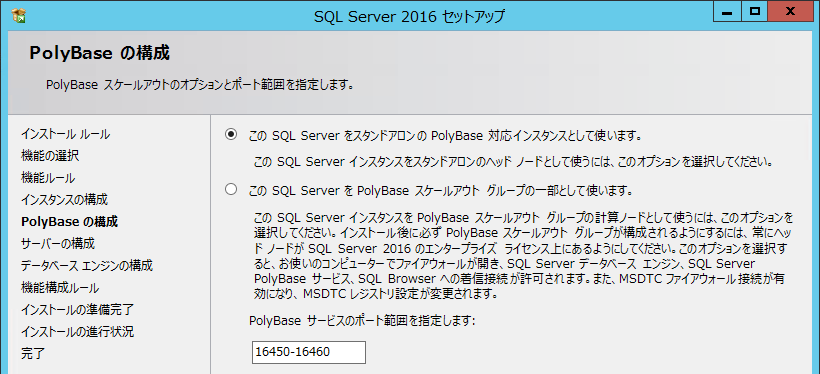Click 完了 step in sidebar

33,354
